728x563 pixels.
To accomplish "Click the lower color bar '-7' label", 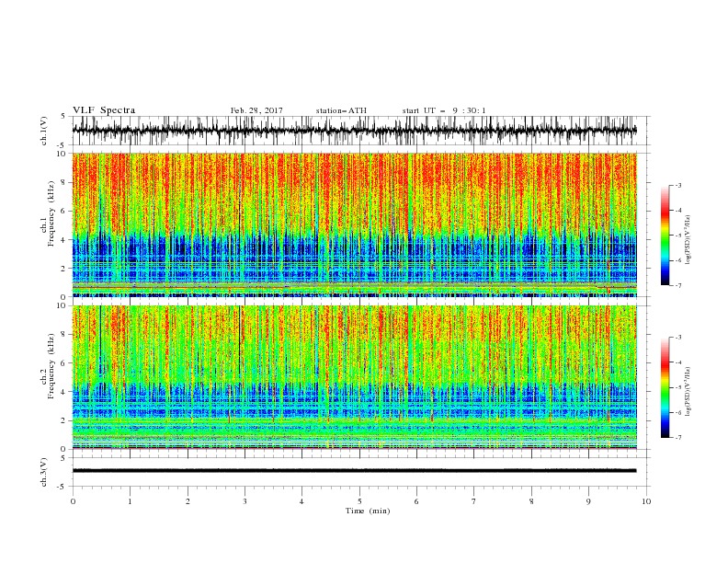I will (x=677, y=437).
